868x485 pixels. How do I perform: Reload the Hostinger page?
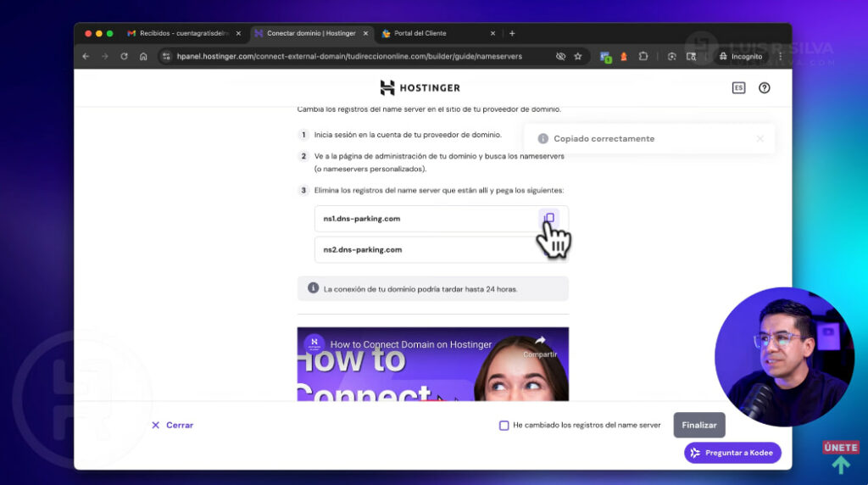124,57
